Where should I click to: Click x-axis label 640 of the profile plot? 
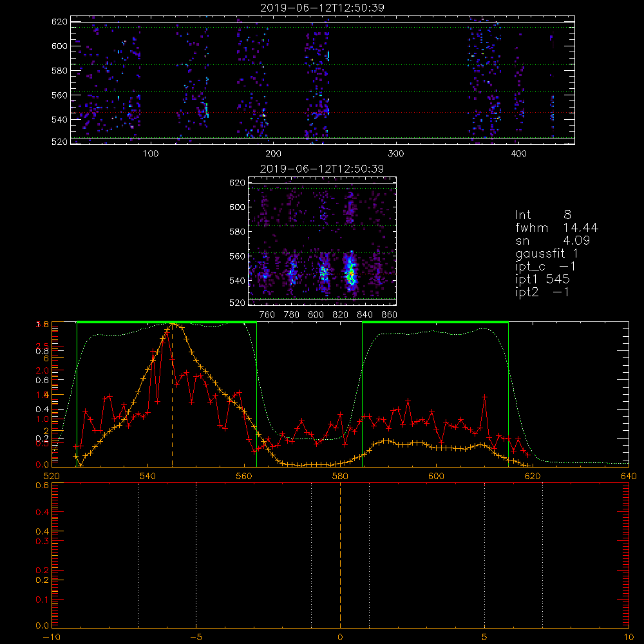coord(629,477)
